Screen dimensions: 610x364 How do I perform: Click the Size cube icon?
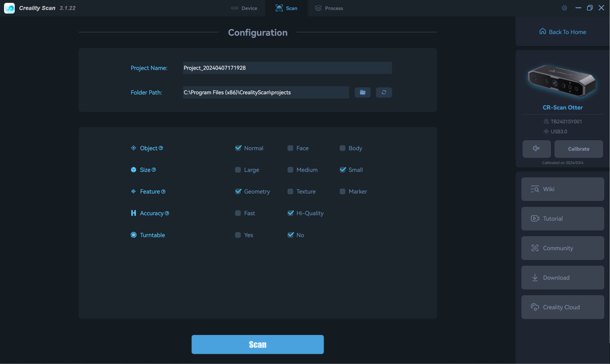[x=133, y=170]
